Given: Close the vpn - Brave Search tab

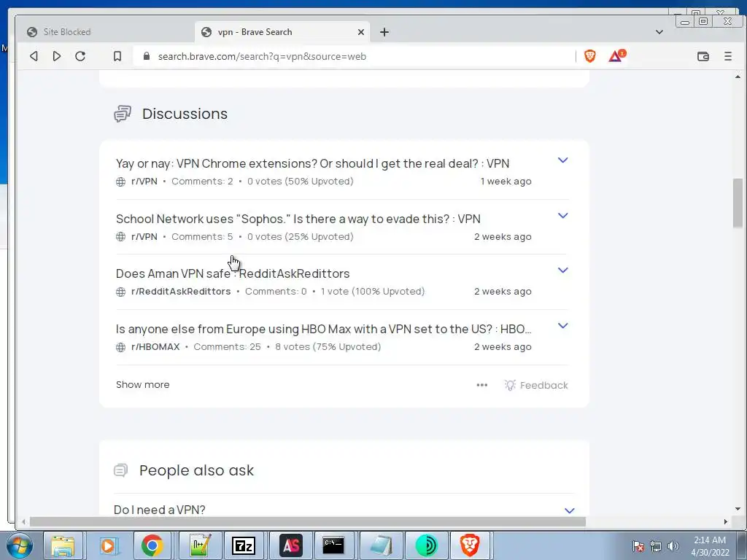Looking at the screenshot, I should [x=360, y=32].
